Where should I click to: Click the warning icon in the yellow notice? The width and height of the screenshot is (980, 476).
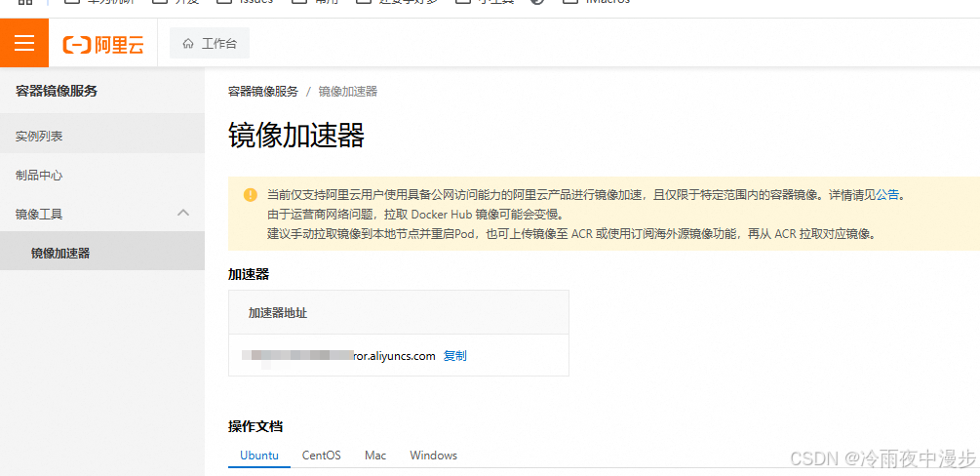coord(251,194)
